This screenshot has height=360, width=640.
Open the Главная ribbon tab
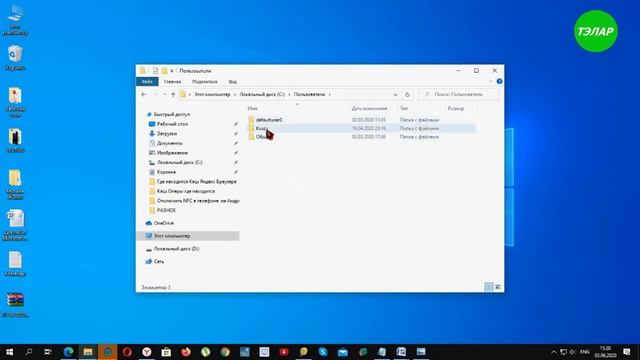click(172, 82)
